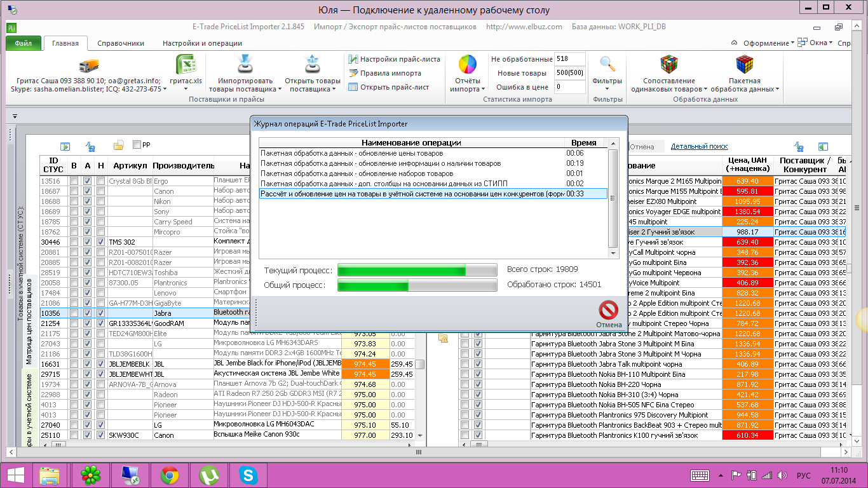Open the Windows Start menu
Image resolution: width=868 pixels, height=488 pixels.
(x=17, y=475)
